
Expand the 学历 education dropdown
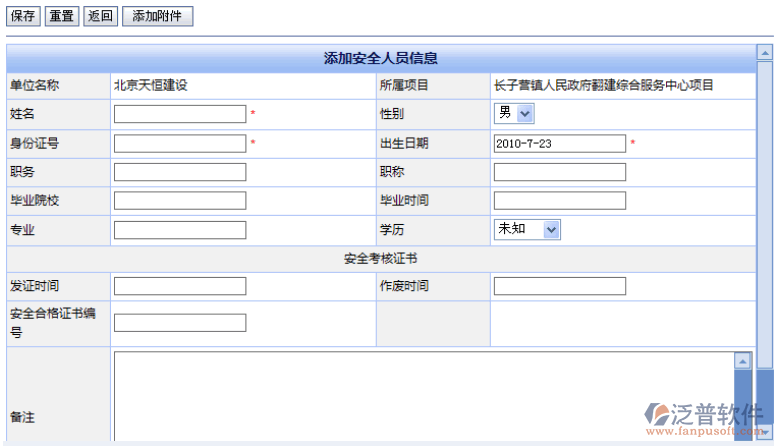click(527, 229)
